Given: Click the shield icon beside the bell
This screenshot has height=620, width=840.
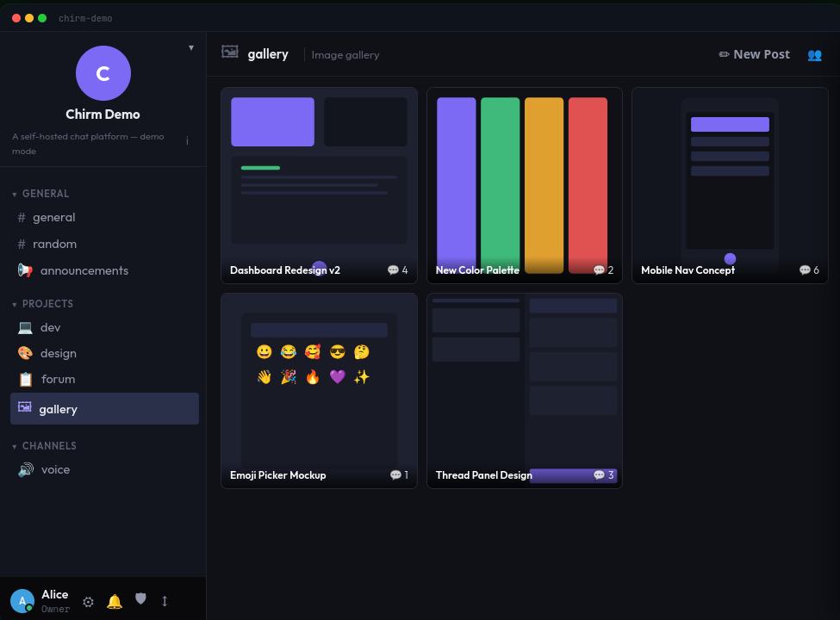Looking at the screenshot, I should [x=140, y=599].
